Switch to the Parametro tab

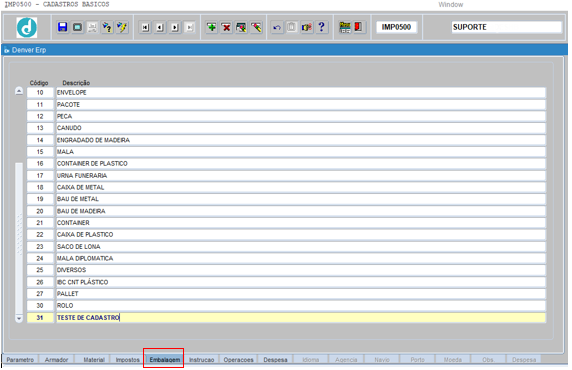point(20,359)
